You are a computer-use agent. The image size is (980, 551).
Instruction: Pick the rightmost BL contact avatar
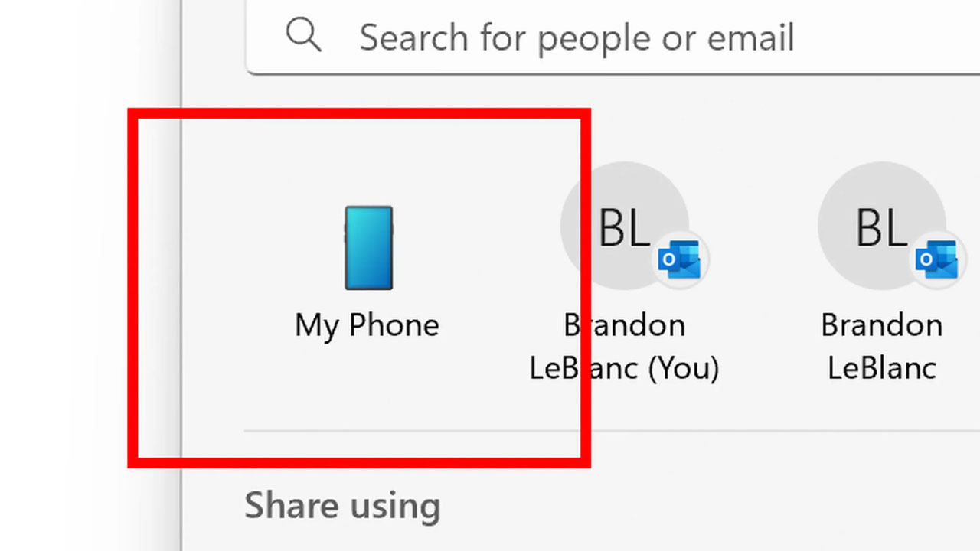(x=882, y=226)
